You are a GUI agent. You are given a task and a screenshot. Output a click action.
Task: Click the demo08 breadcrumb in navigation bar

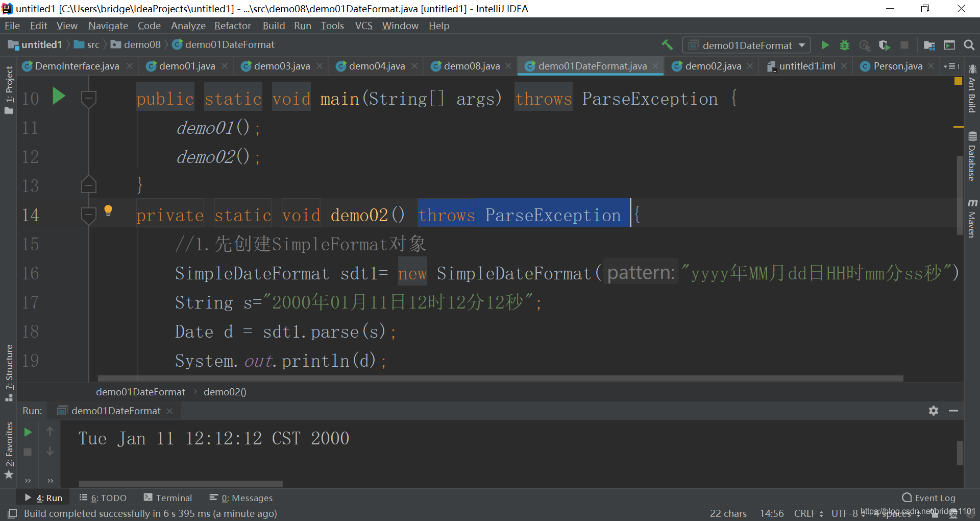click(x=136, y=44)
